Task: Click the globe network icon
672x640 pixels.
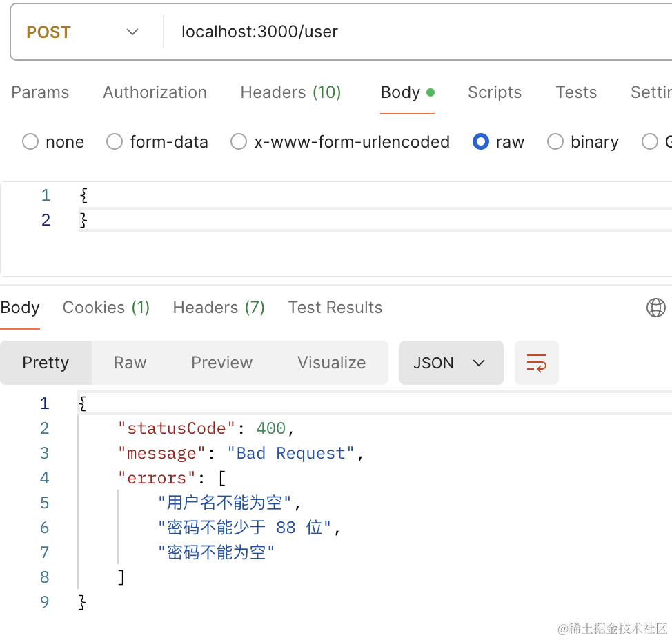Action: point(655,308)
